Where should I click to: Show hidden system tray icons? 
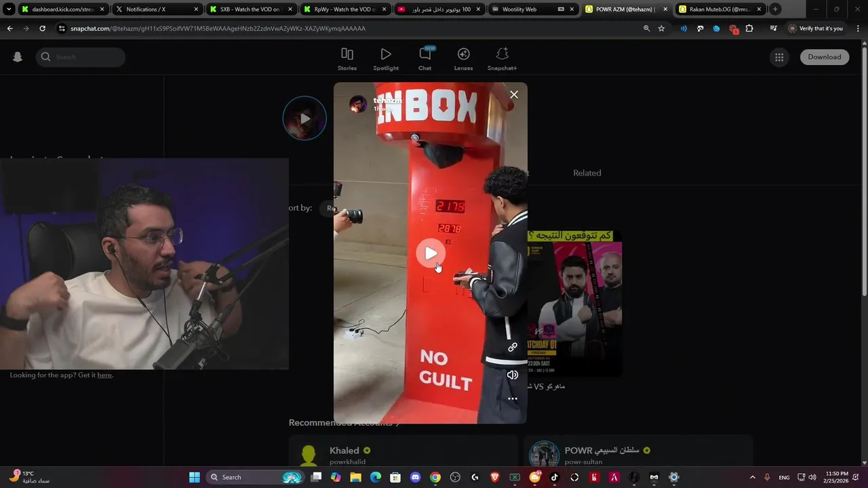pos(752,477)
